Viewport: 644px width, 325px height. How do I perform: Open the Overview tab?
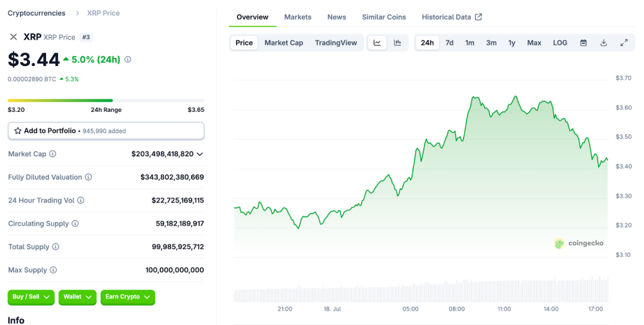tap(253, 17)
